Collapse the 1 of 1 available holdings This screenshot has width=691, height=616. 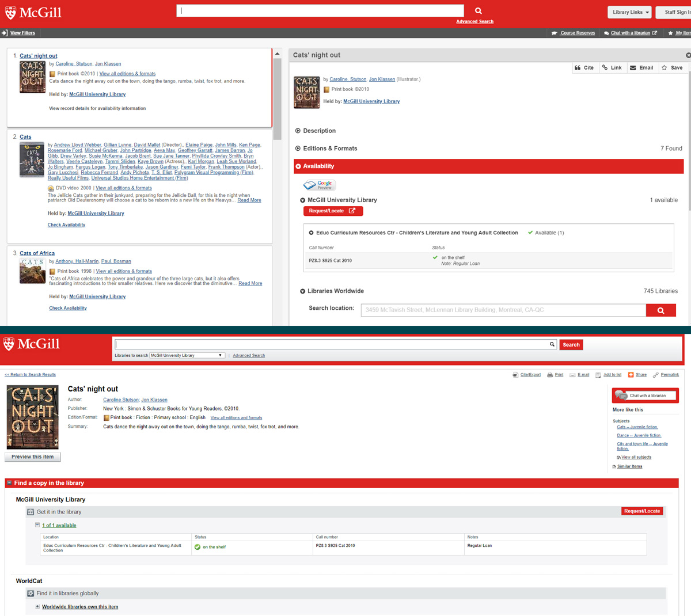coord(37,525)
